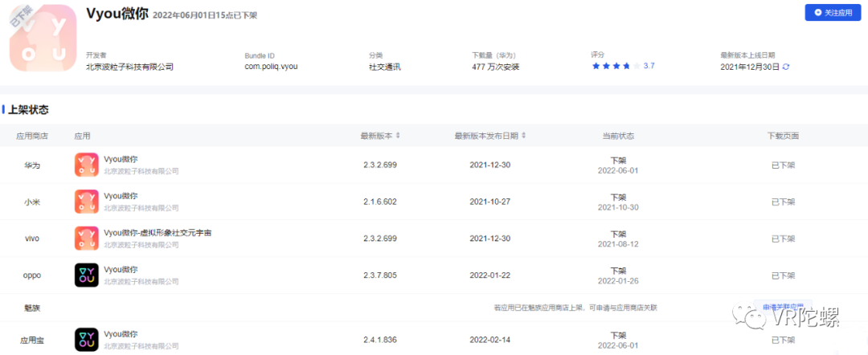Click the vivo store name cell

[32, 239]
